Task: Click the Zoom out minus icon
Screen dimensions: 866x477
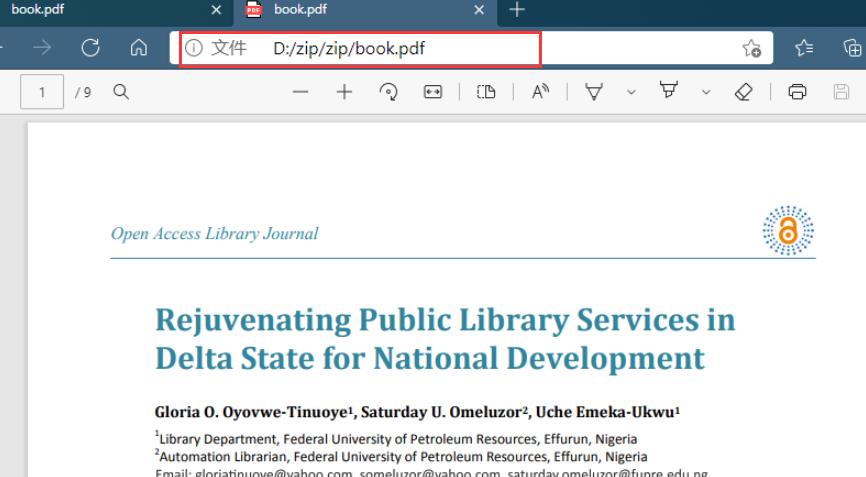Action: pos(300,92)
